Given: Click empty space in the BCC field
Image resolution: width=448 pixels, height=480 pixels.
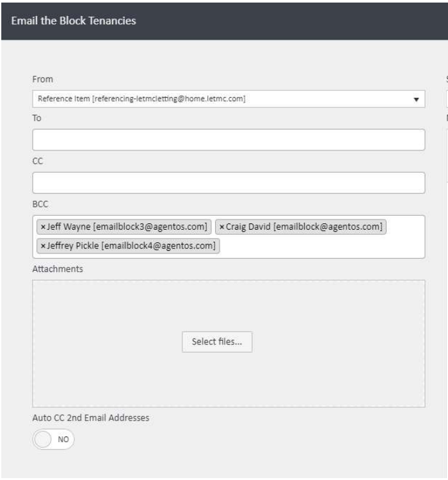Looking at the screenshot, I should pyautogui.click(x=320, y=246).
